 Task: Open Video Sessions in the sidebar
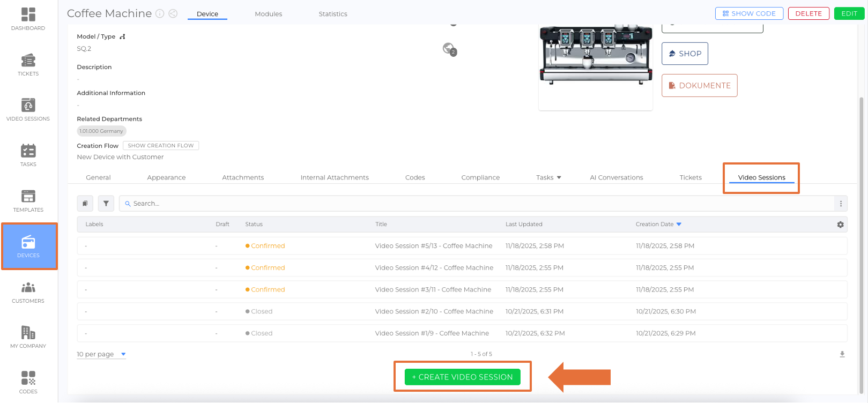coord(28,109)
